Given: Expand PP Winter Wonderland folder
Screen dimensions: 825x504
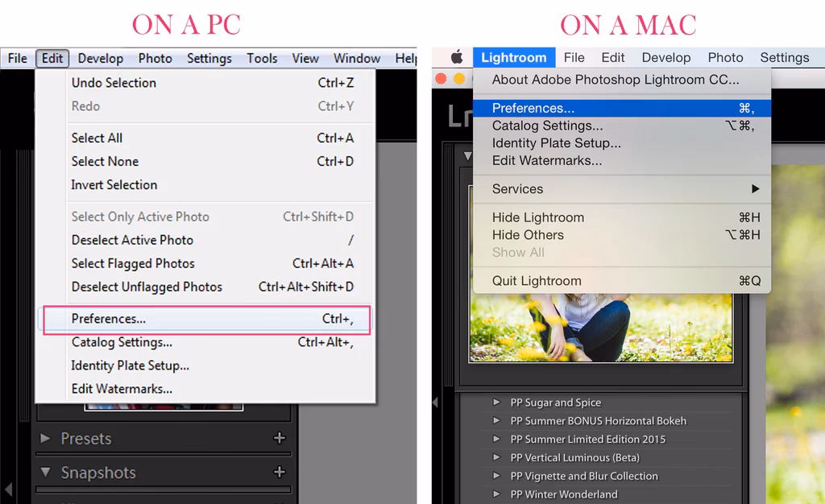Looking at the screenshot, I should 496,494.
